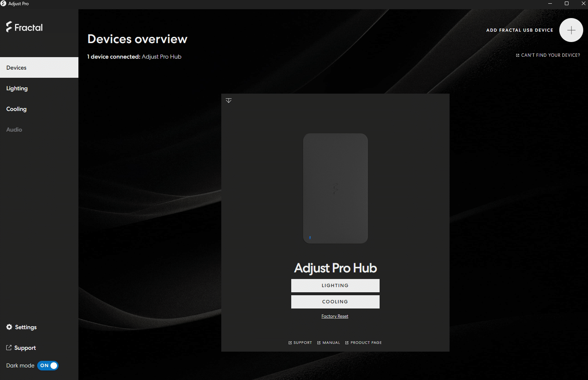The height and width of the screenshot is (380, 588).
Task: Open the SUPPORT link on the device card
Action: (x=300, y=343)
